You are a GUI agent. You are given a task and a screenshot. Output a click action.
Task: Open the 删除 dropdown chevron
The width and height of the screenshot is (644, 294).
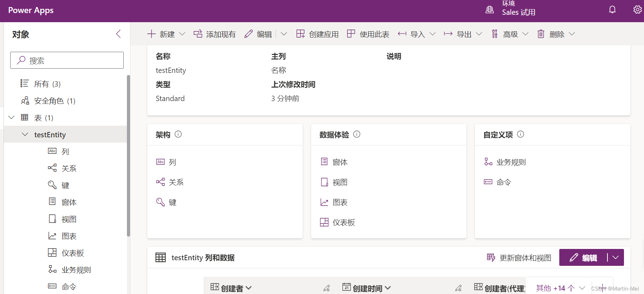[x=572, y=34]
